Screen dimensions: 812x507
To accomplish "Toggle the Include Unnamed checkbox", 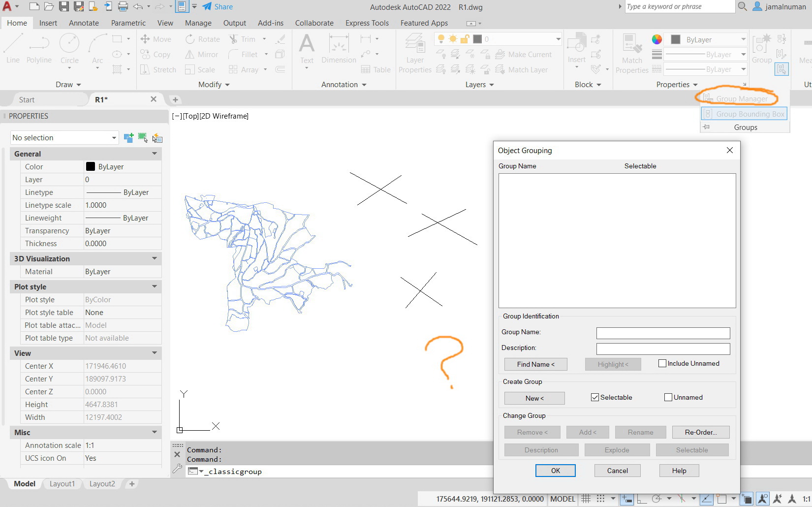I will coord(662,363).
